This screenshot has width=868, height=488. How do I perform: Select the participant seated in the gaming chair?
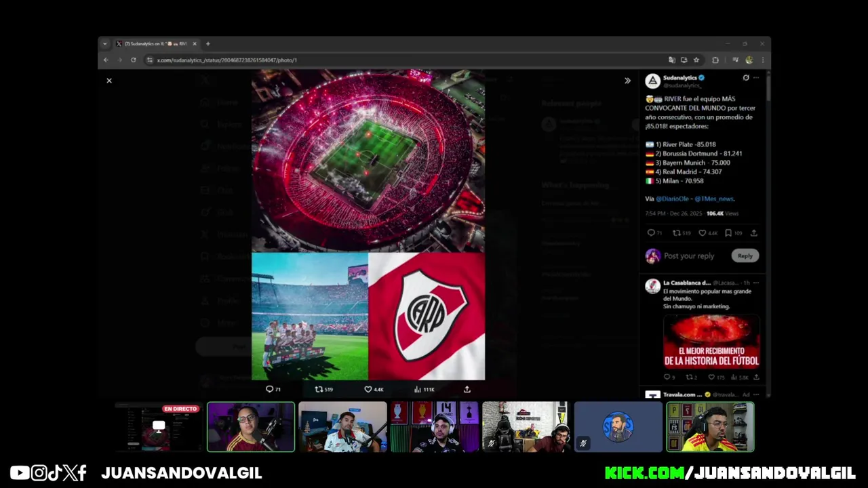click(526, 427)
